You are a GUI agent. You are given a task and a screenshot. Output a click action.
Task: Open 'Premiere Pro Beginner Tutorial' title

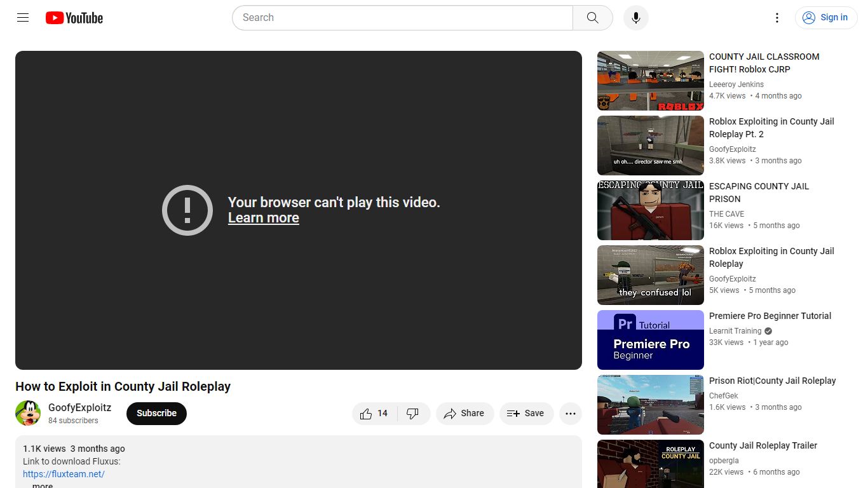click(770, 316)
